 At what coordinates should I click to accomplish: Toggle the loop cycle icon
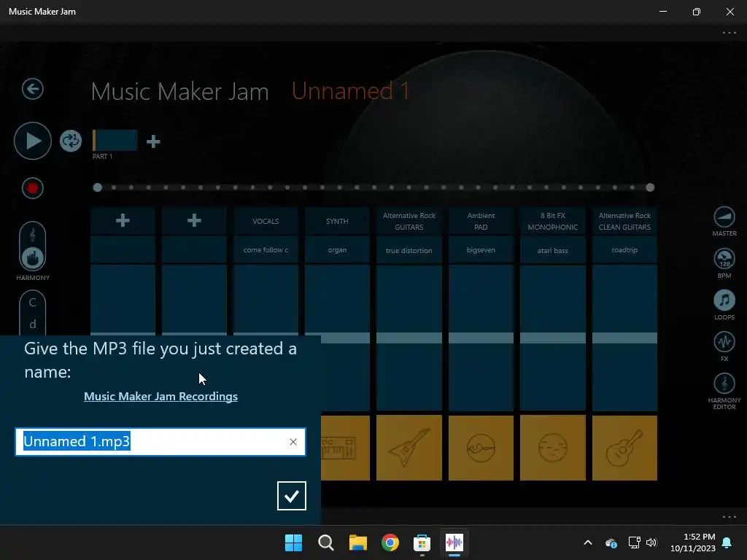[x=71, y=141]
